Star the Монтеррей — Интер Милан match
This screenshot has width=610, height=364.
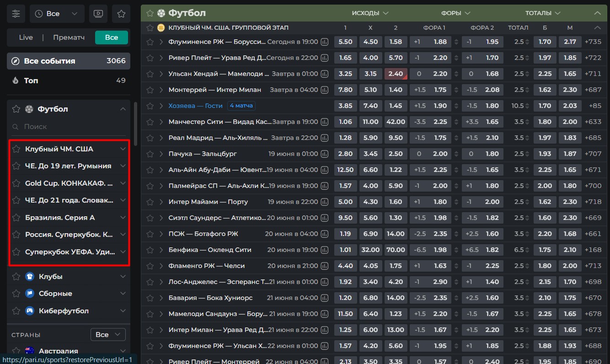pos(150,90)
